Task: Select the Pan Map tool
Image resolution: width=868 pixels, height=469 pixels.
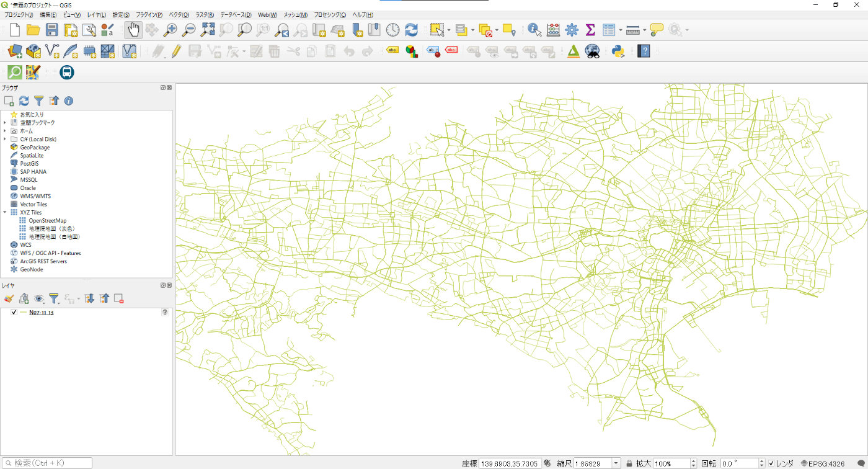Action: click(x=133, y=29)
